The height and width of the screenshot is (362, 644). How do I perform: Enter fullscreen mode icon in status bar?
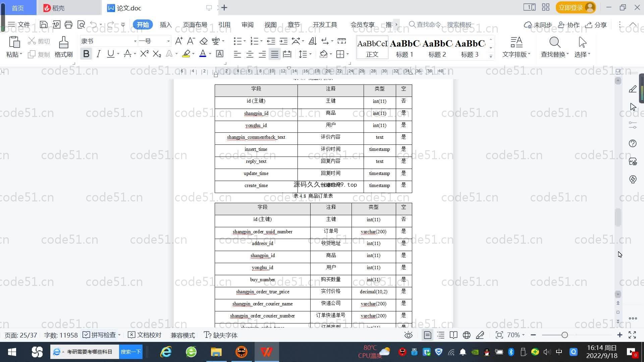(632, 335)
